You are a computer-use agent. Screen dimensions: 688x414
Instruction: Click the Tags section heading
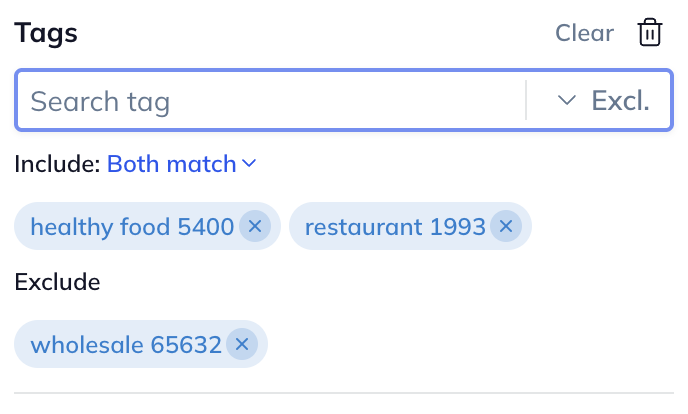46,33
